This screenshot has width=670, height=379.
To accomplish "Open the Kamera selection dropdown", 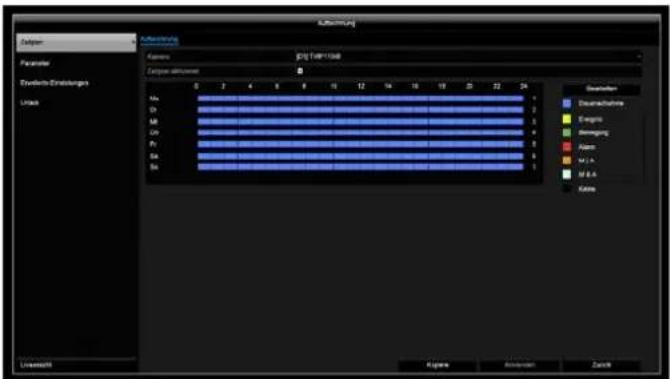I will tap(469, 56).
